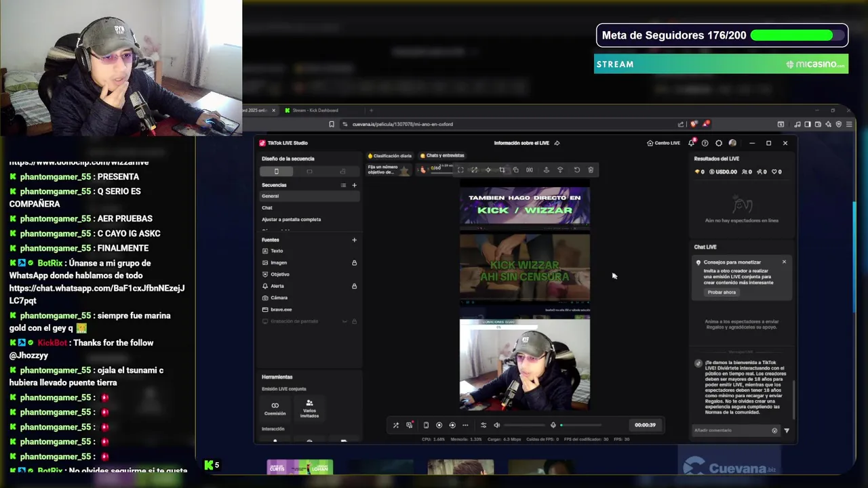Screen dimensions: 868x488
Task: Toggle visibility of Grabación de pantalla source
Action: [344, 321]
